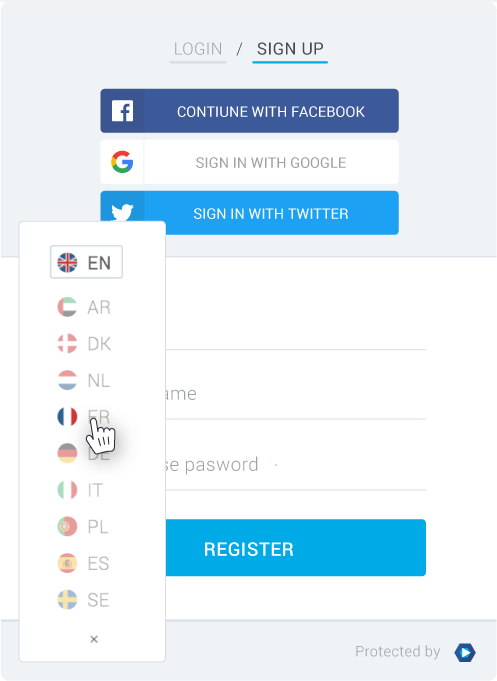Viewport: 497px width, 681px height.
Task: Click the Facebook logo icon
Action: click(x=122, y=111)
